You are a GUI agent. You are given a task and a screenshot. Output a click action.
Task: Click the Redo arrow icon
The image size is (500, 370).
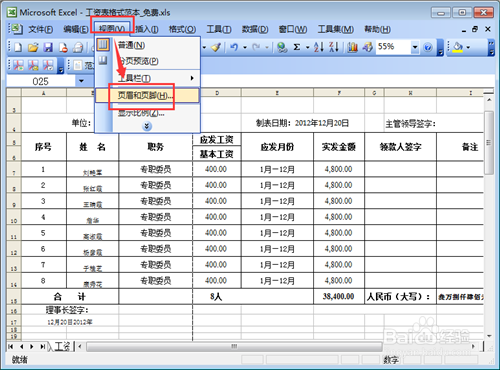tap(256, 47)
